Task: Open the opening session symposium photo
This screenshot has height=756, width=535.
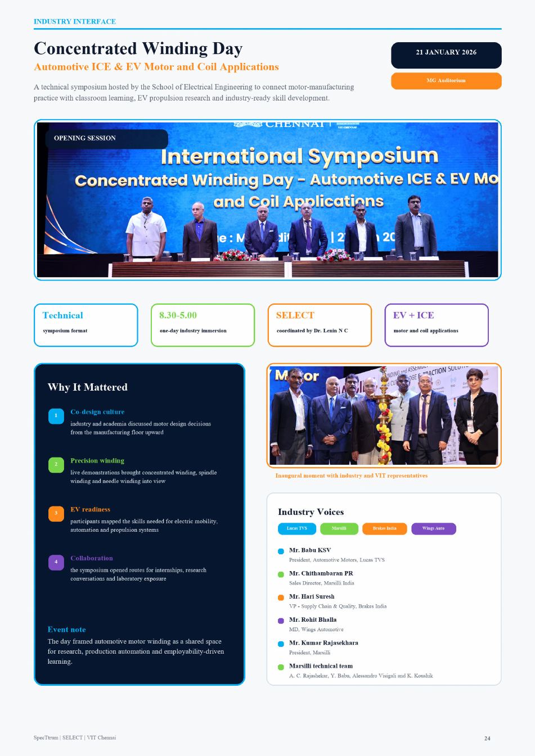Action: (x=267, y=200)
